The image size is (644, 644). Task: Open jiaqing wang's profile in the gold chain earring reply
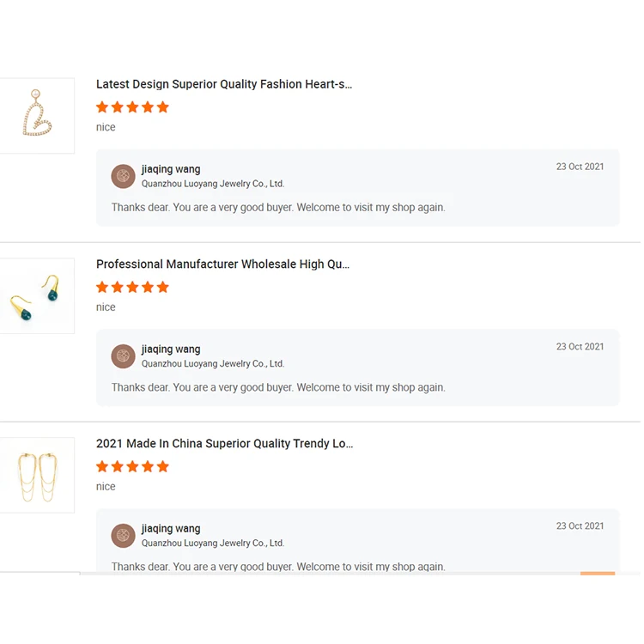(171, 529)
